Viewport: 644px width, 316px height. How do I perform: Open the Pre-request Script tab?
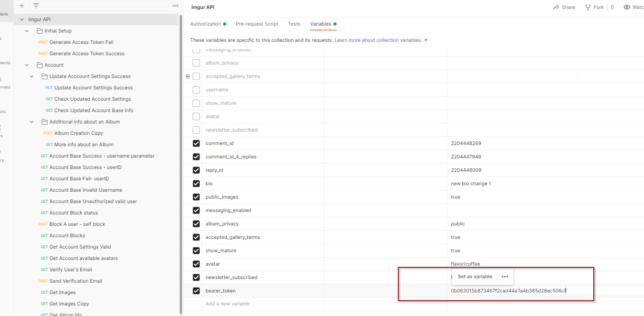pos(257,24)
